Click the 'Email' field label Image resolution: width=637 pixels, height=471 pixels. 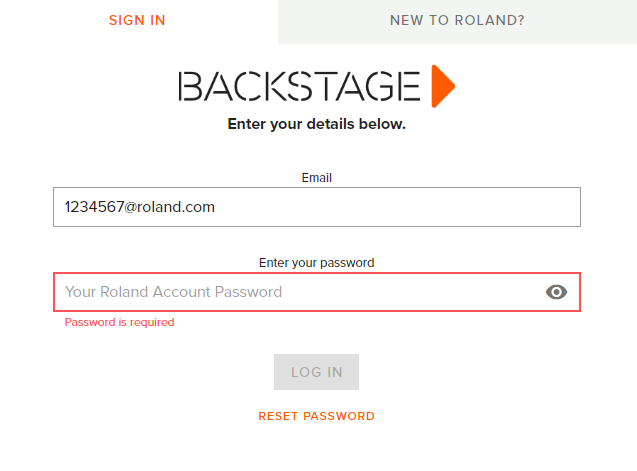tap(317, 178)
